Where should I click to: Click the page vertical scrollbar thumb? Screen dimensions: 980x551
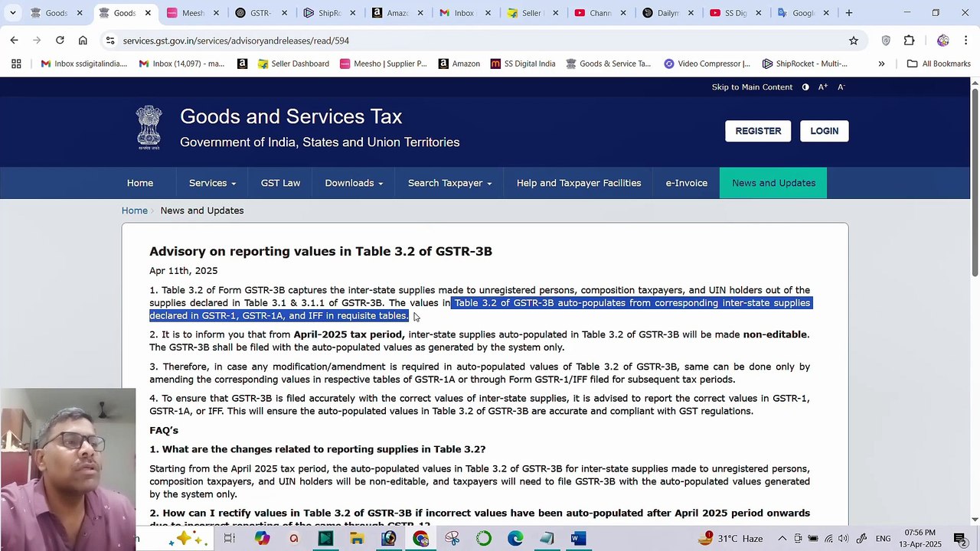tap(975, 184)
